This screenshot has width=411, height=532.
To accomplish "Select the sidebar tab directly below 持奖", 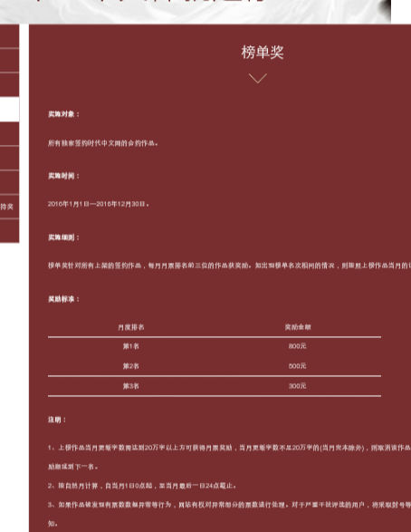I will (9, 231).
